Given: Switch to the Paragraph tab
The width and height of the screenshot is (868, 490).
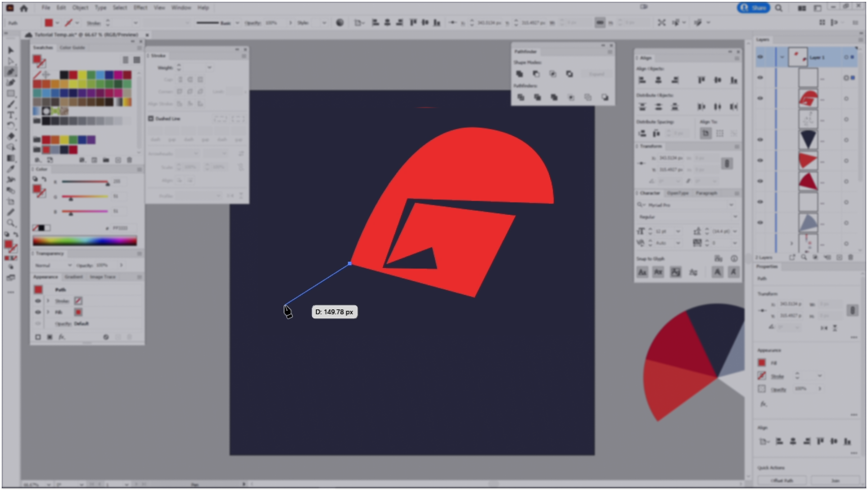Looking at the screenshot, I should coord(706,193).
